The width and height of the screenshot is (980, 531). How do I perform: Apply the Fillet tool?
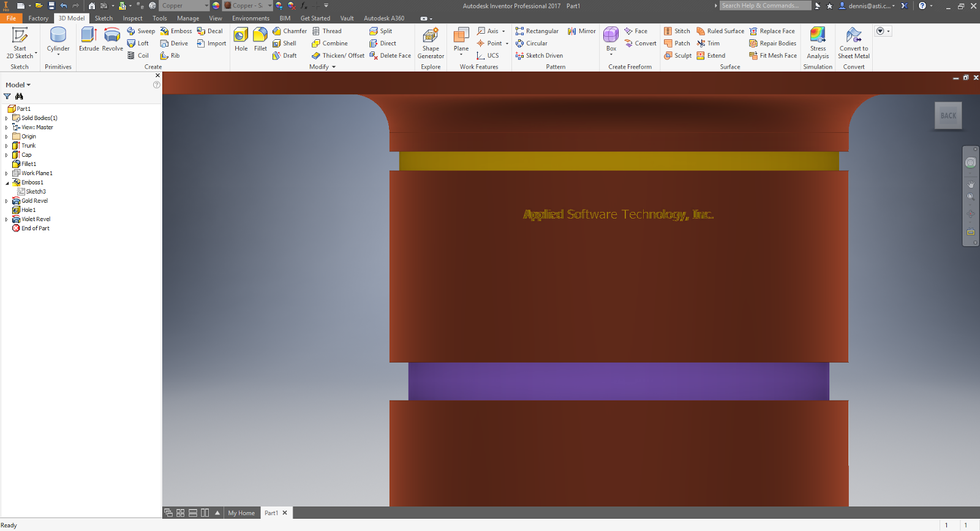260,40
